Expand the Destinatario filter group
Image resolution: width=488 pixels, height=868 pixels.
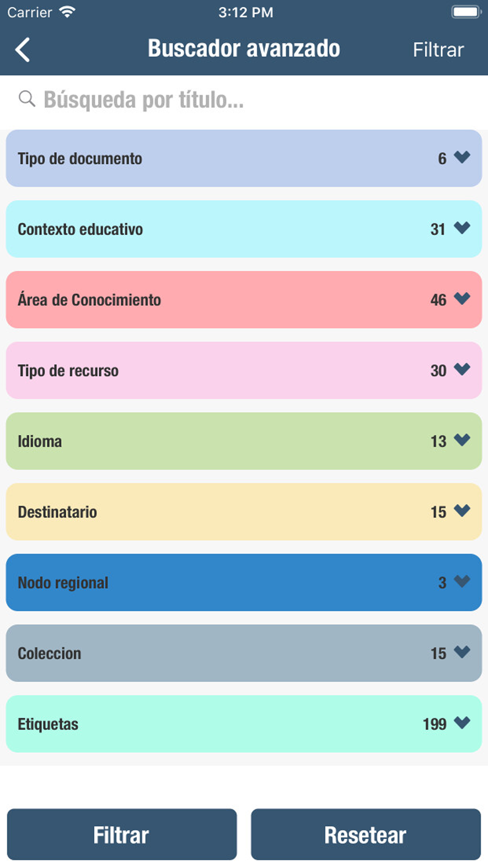[x=244, y=511]
